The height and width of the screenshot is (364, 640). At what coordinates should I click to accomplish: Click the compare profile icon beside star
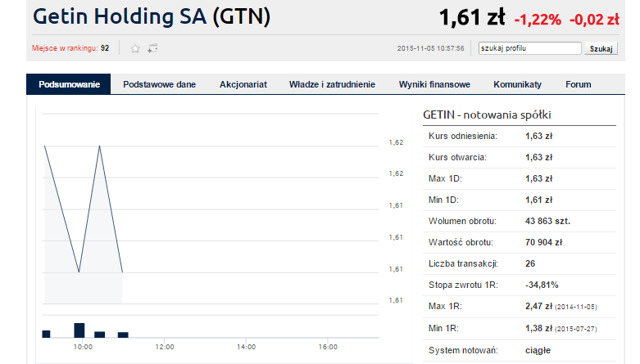click(x=153, y=49)
